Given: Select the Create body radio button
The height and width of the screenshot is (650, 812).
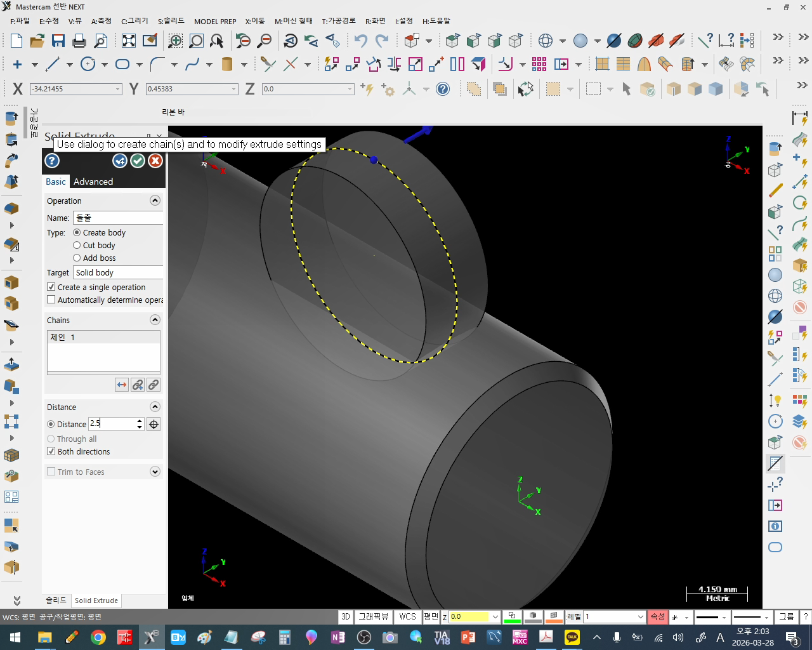Looking at the screenshot, I should click(77, 233).
